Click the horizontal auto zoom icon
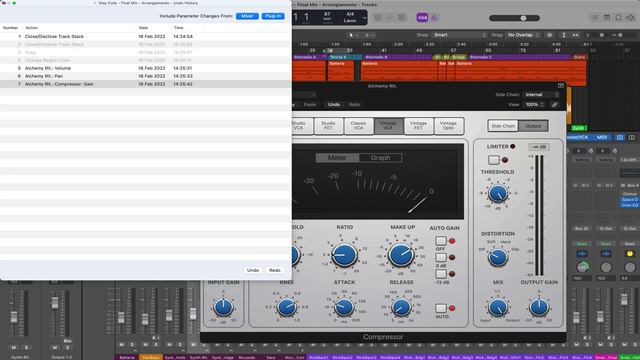 (575, 35)
